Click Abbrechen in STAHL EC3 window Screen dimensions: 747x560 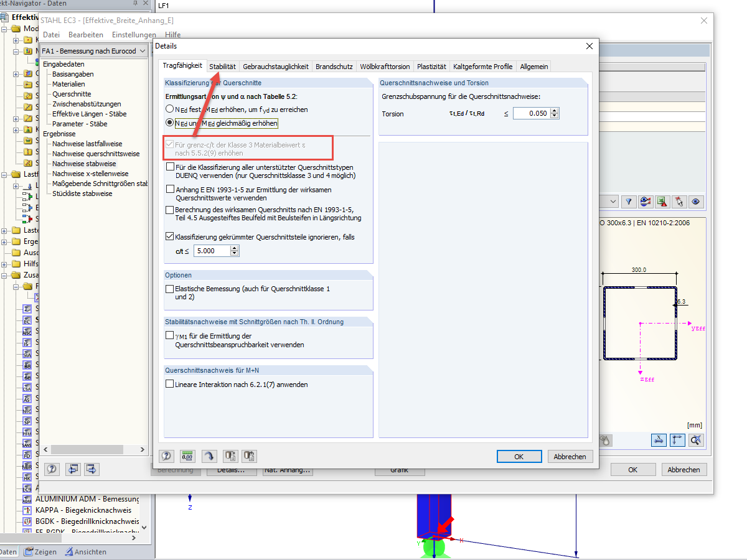point(684,470)
